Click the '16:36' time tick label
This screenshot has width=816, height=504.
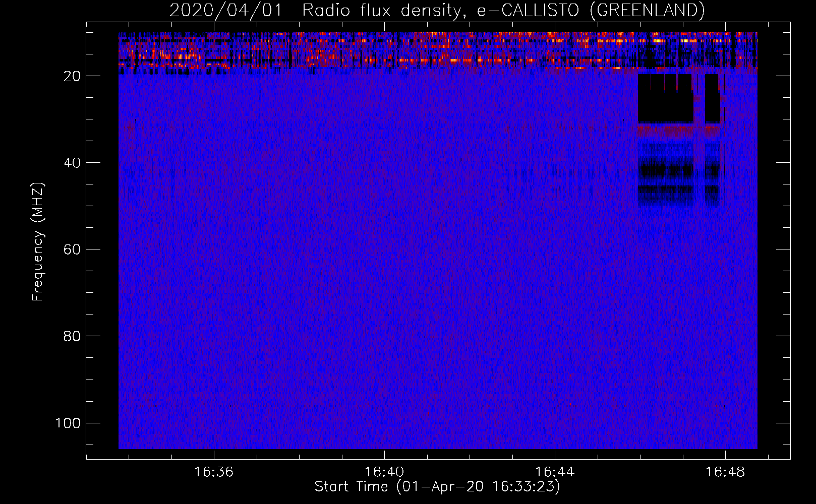[214, 472]
